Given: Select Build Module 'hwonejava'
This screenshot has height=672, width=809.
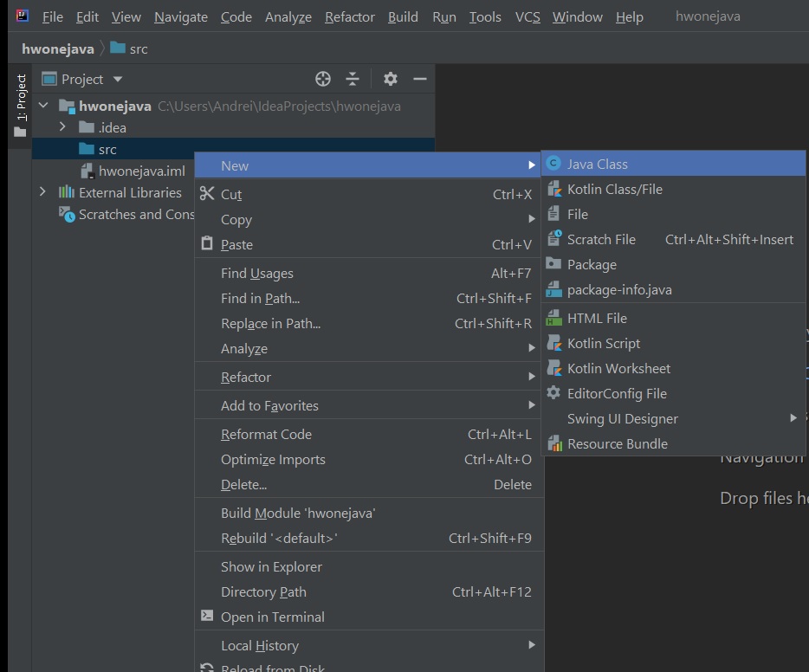Looking at the screenshot, I should [369, 514].
